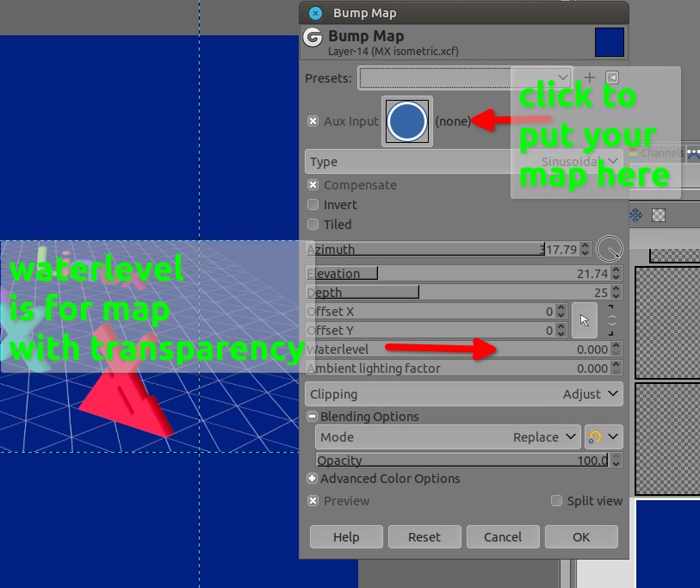Toggle the Aux Input checkbox
700x588 pixels.
point(313,121)
